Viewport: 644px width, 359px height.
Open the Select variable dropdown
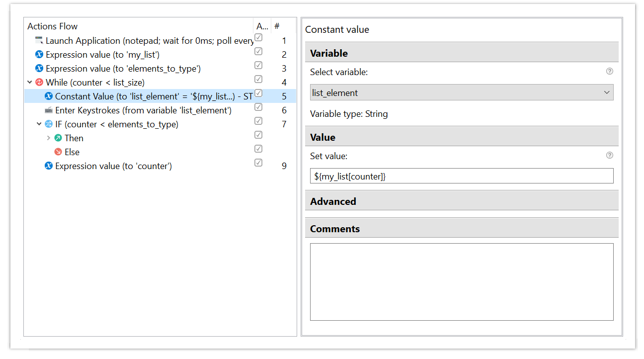click(462, 92)
